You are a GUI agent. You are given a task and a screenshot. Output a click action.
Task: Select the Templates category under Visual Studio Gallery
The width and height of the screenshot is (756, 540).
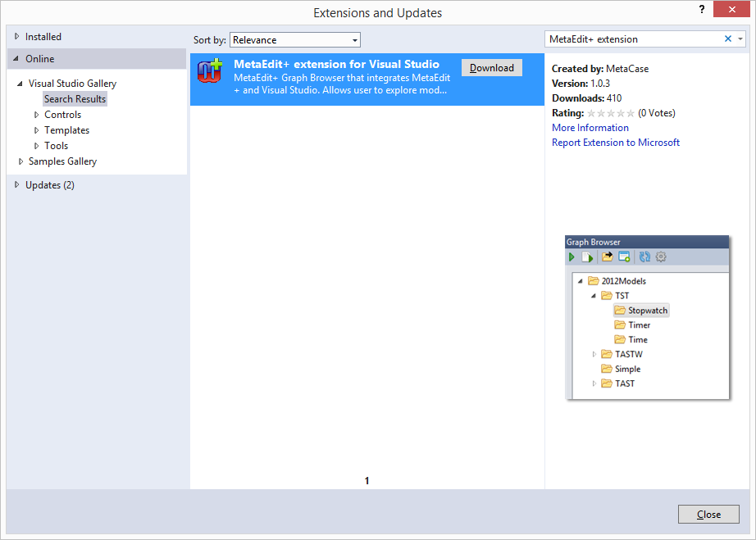66,129
